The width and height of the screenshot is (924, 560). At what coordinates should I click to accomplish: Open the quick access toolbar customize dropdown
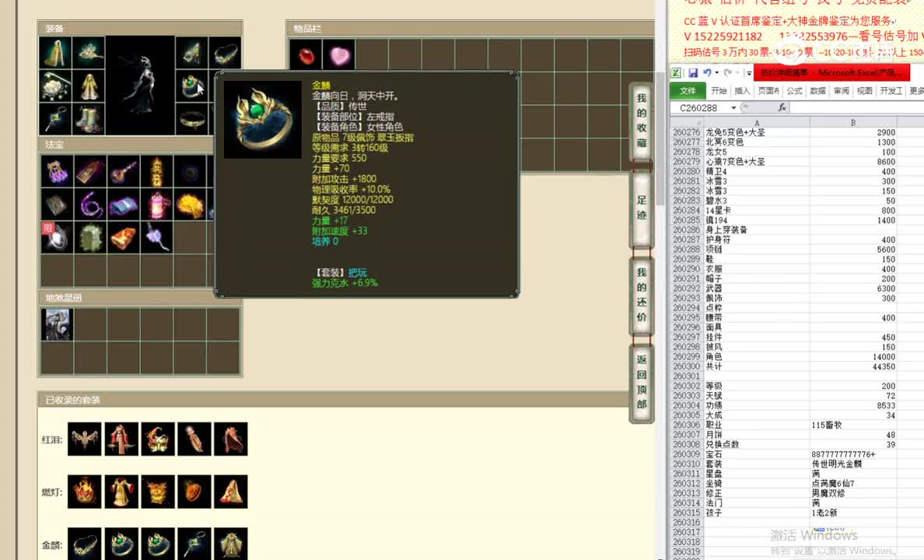(x=749, y=73)
